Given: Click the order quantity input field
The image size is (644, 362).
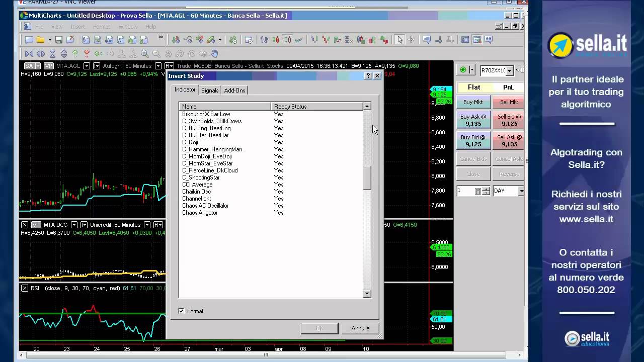Looking at the screenshot, I should (x=466, y=191).
